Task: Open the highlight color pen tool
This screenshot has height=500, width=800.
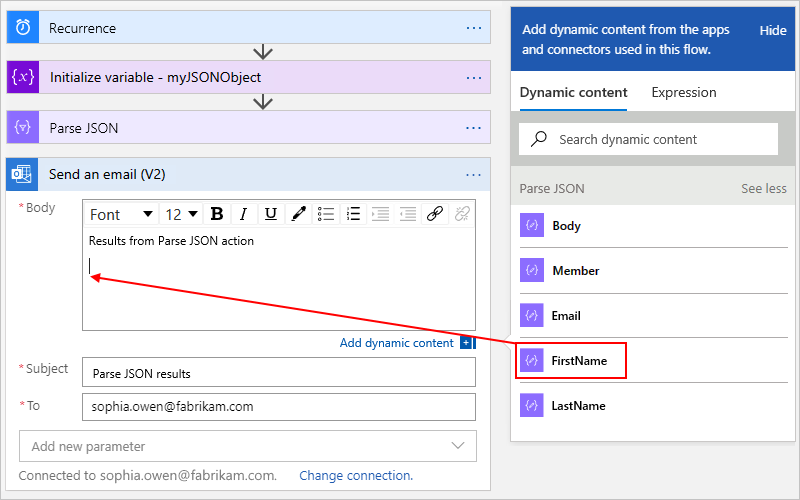Action: 298,214
